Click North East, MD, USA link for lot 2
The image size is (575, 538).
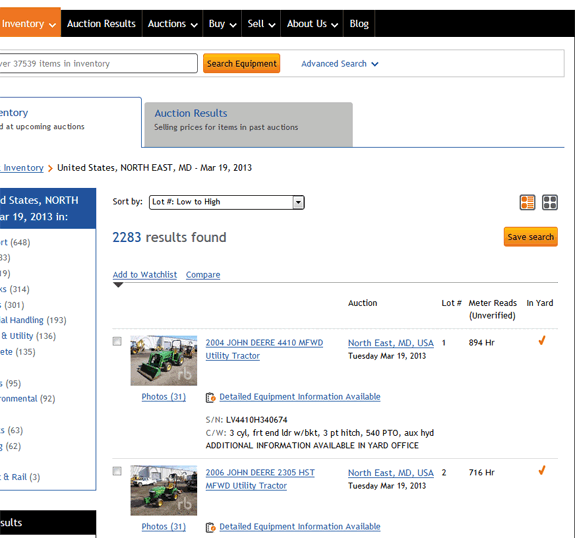tap(391, 473)
